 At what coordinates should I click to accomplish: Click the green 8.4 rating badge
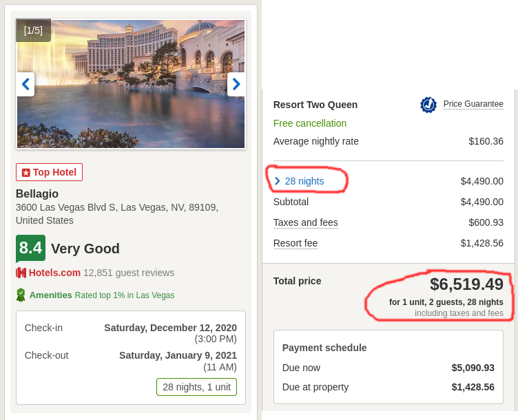click(31, 249)
